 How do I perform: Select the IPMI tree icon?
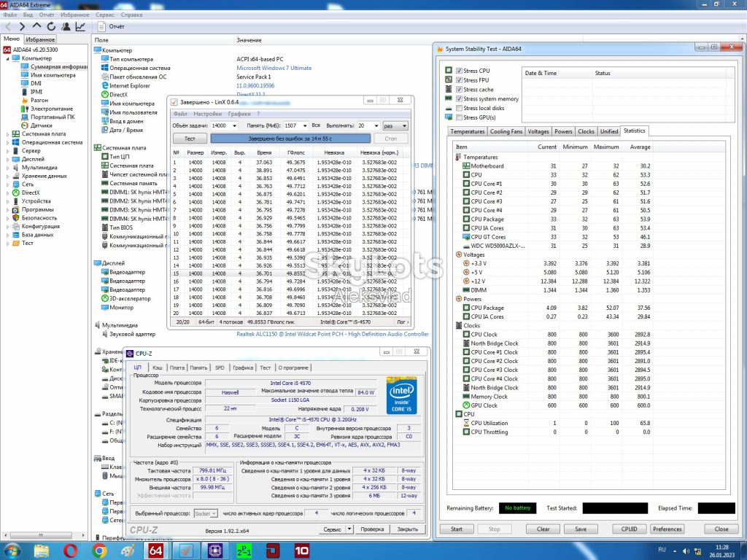[25, 92]
